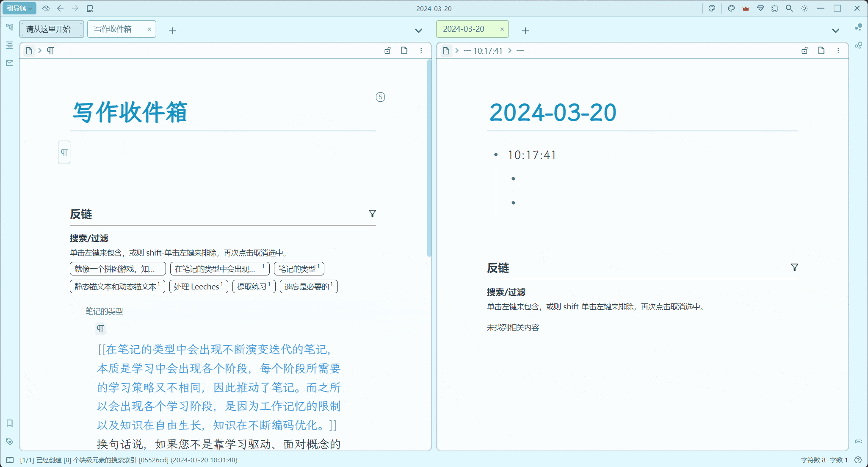This screenshot has width=868, height=467.
Task: Open the bookmarks panel icon at bottom left
Action: (9, 423)
